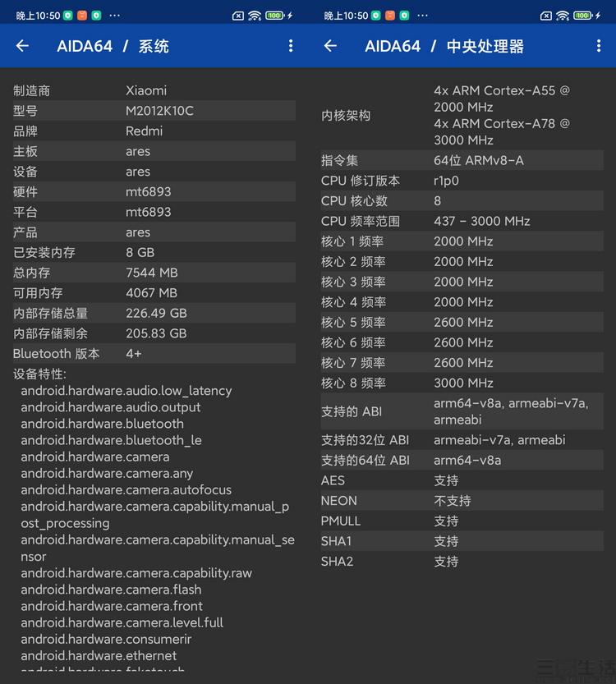Tap the 设备特性 heading
This screenshot has width=616, height=684.
pyautogui.click(x=39, y=374)
